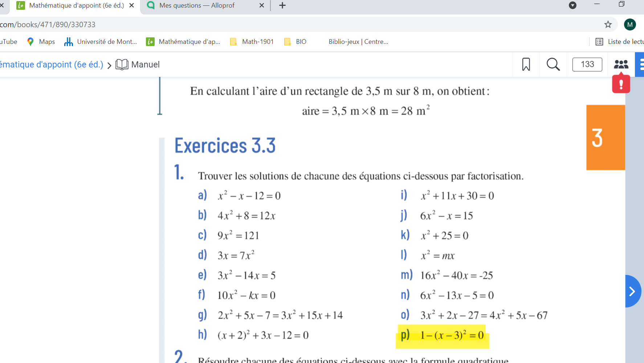644x363 pixels.
Task: Click the orange chapter 3 marker
Action: coord(605,137)
